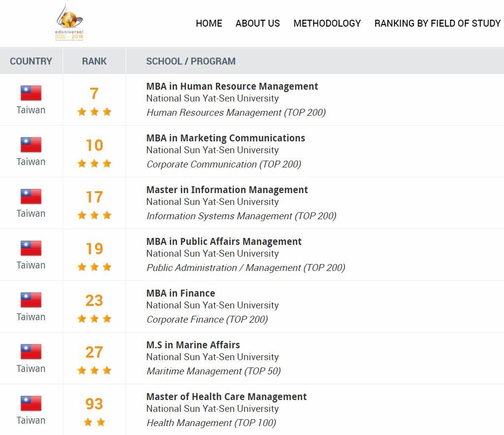Click Public Administration / Management (TOP 200)
This screenshot has width=504, height=435.
click(246, 268)
